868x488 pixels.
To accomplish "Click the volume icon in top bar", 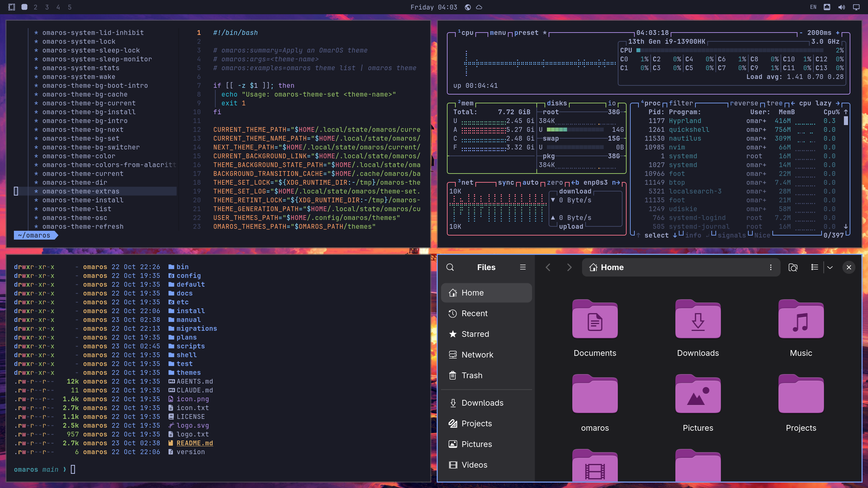I will pos(842,7).
